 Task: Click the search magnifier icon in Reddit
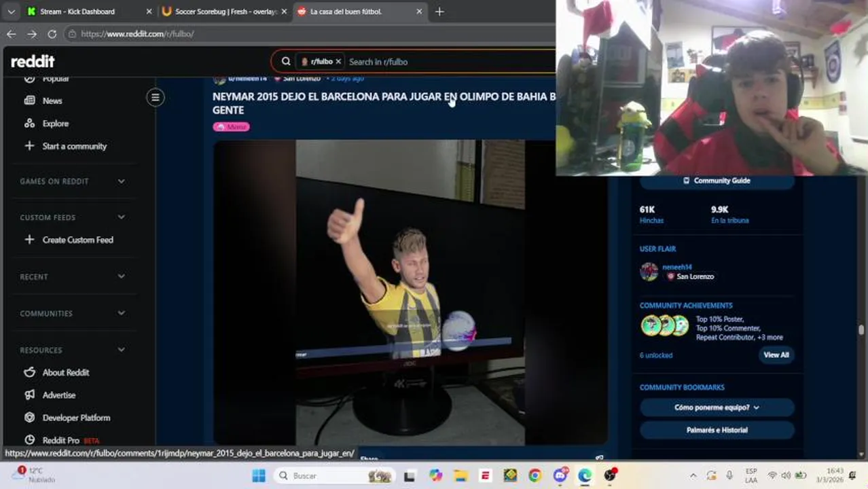pos(286,61)
